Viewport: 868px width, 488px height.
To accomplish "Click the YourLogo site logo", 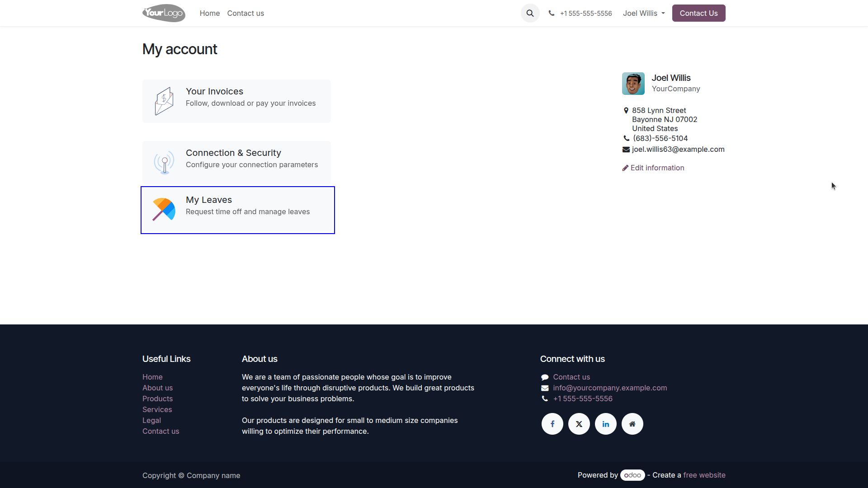I will coord(164,13).
